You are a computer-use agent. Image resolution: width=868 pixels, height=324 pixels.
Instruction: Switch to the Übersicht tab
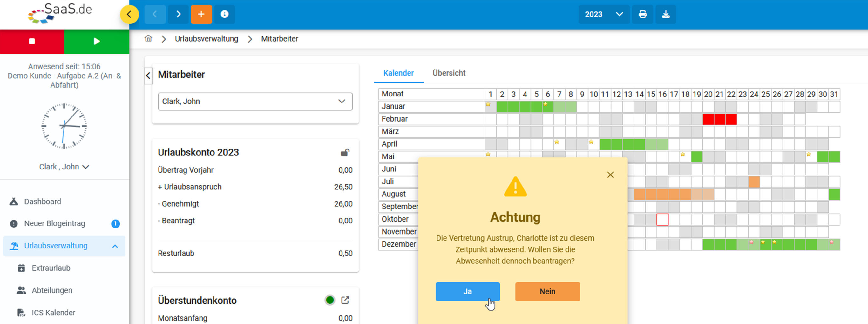pyautogui.click(x=449, y=73)
